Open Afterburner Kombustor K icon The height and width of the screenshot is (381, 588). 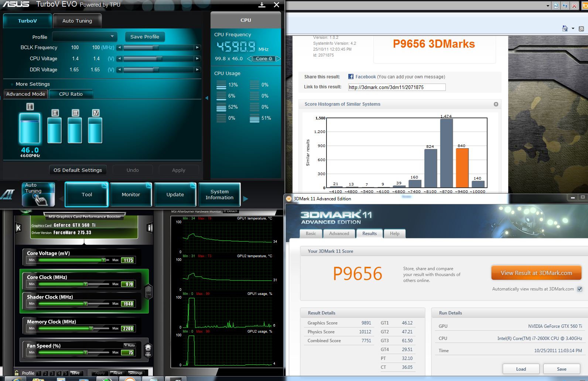click(18, 228)
